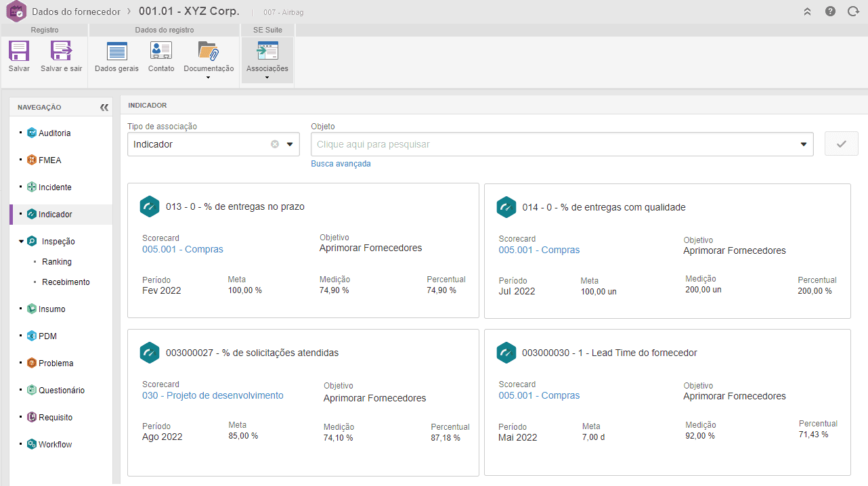The width and height of the screenshot is (868, 486).
Task: Collapse the Inspeção tree node
Action: [x=22, y=241]
